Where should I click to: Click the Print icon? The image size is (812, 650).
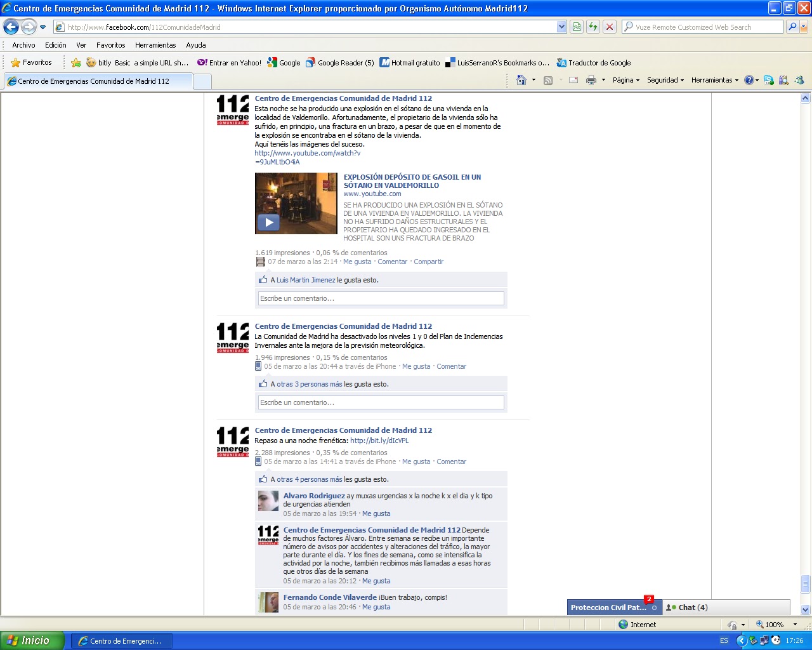(591, 80)
